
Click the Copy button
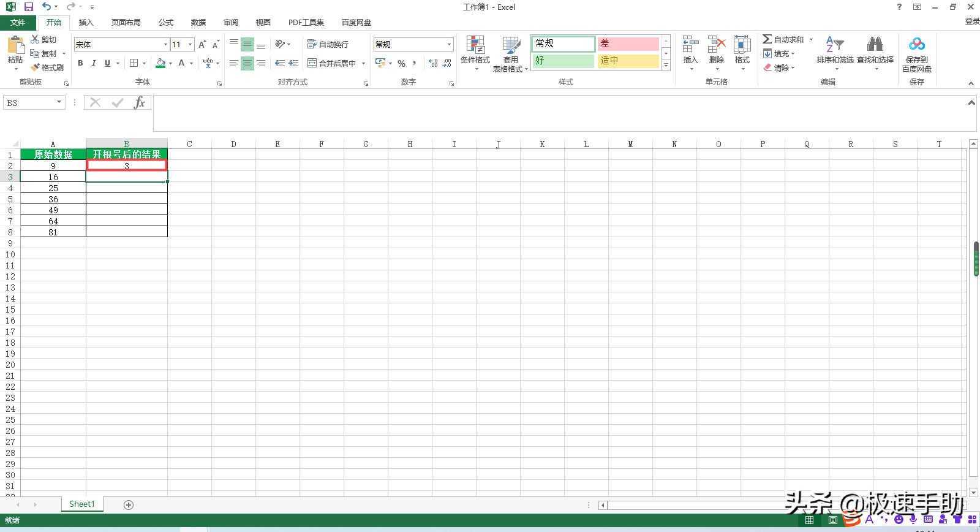(43, 53)
